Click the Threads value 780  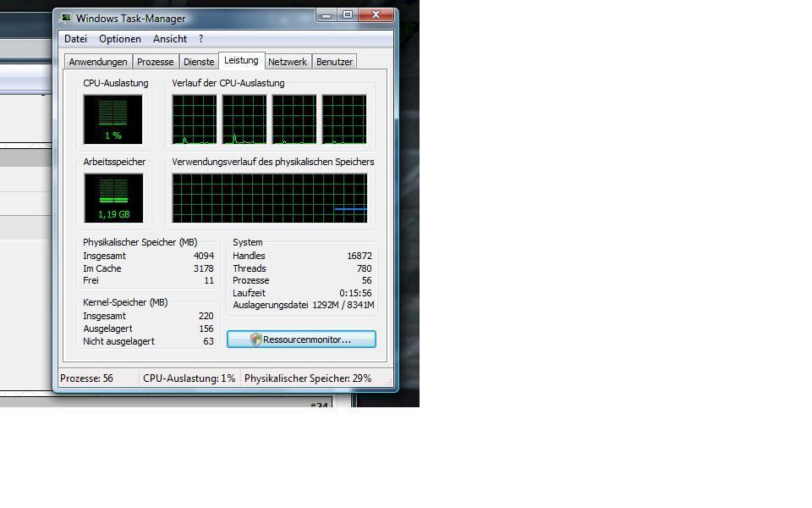(364, 268)
